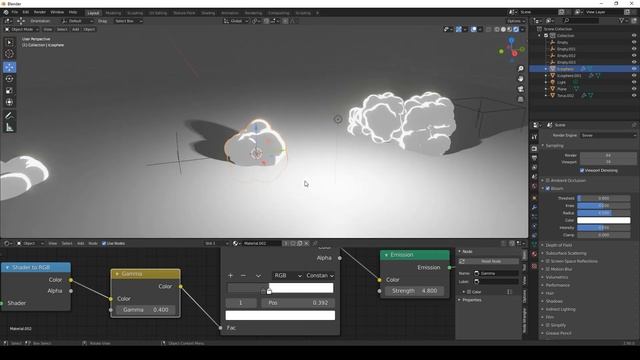640x360 pixels.
Task: Choose the Scale tool
Action: pyautogui.click(x=9, y=90)
